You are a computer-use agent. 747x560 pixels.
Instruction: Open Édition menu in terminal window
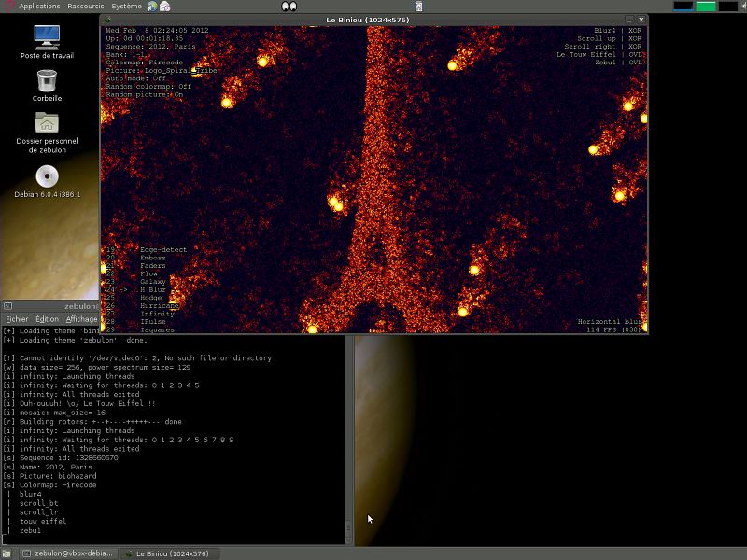click(x=48, y=319)
